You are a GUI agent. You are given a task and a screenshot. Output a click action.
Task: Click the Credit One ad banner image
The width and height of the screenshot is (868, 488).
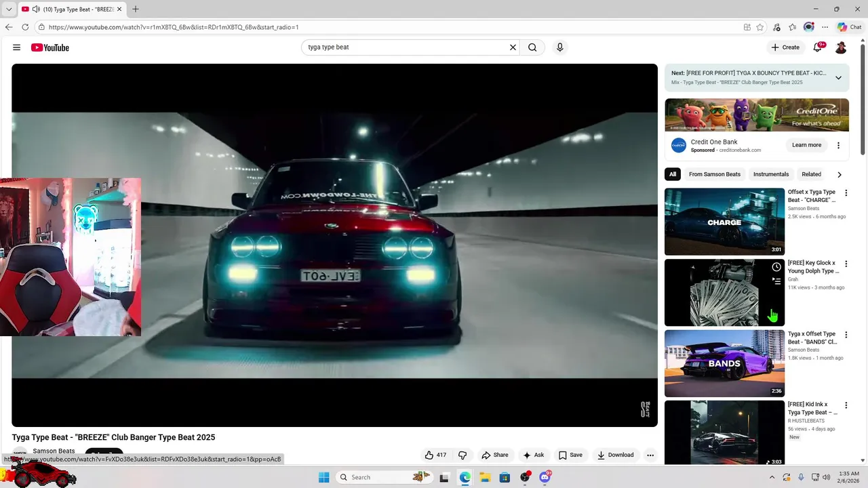tap(757, 115)
